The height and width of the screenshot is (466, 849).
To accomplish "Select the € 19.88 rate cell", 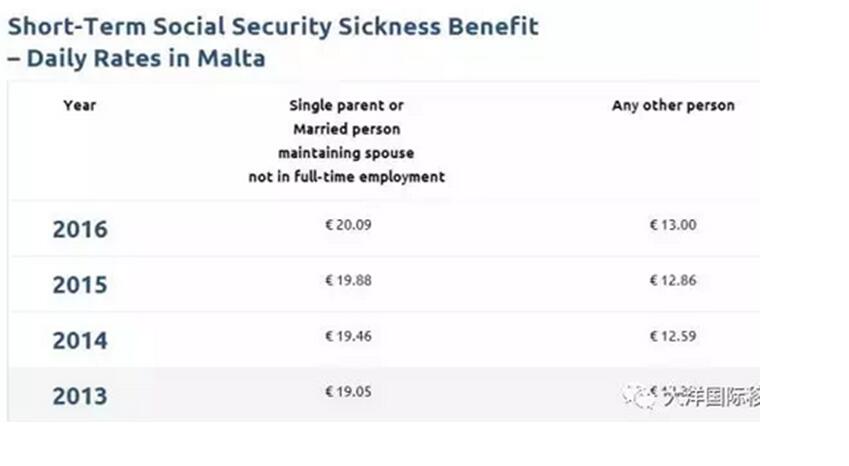I will (348, 280).
